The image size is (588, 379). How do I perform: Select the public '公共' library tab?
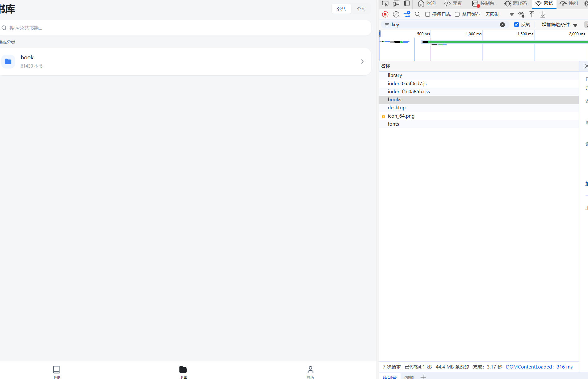click(x=341, y=9)
